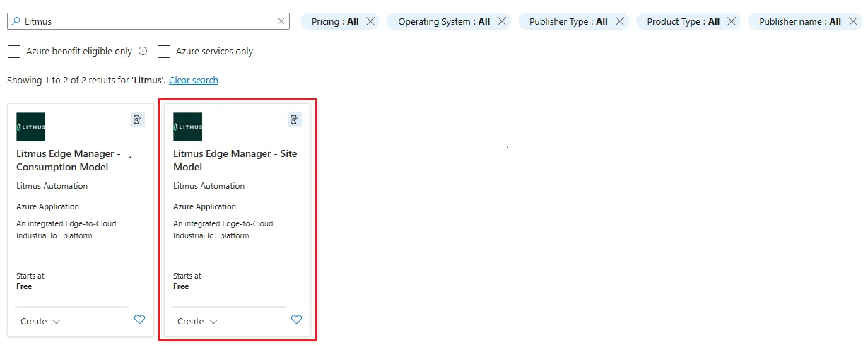The width and height of the screenshot is (868, 345).
Task: Open Litmus Edge Manager - Site Model title
Action: pos(235,160)
